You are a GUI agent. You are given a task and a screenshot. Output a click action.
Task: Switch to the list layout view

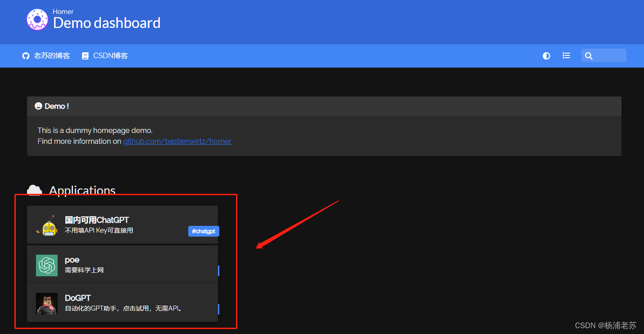click(x=567, y=56)
